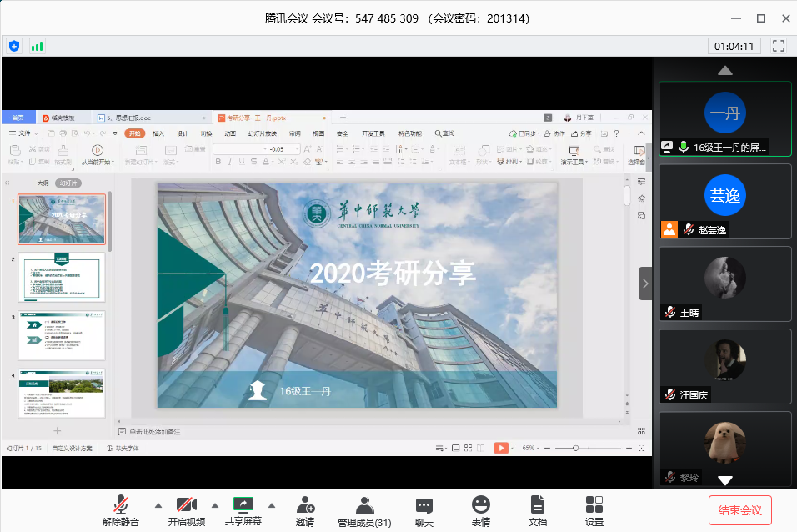The height and width of the screenshot is (532, 797).
Task: Open the Invite participants icon
Action: [305, 511]
